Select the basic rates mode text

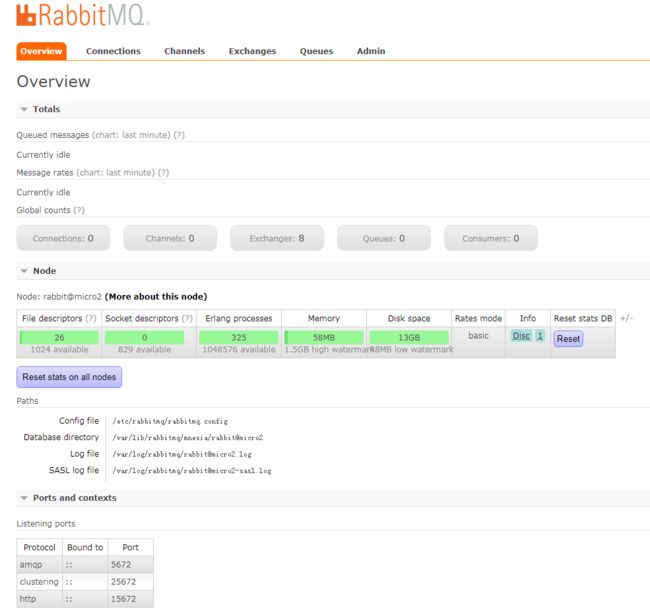tap(478, 336)
